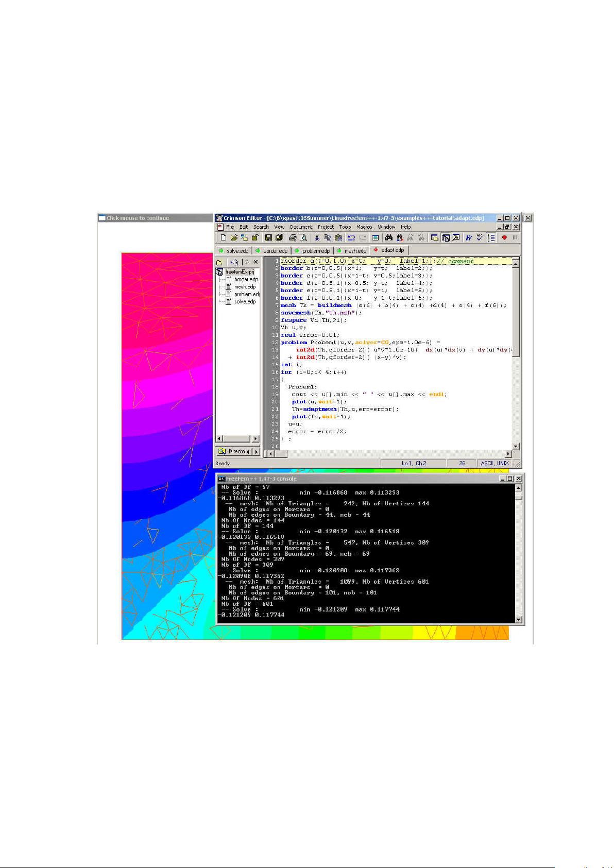Open border.edp from the project panel
614x868 pixels.
coord(246,279)
